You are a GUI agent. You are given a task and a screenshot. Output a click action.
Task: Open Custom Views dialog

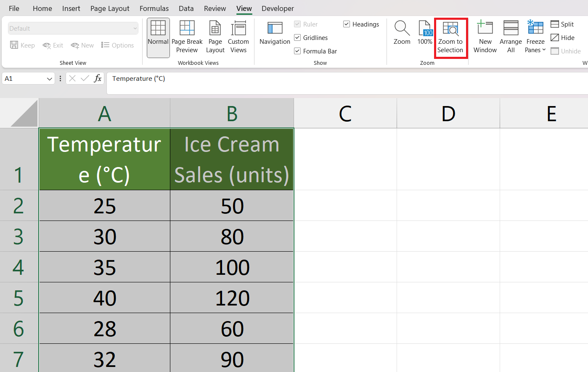click(238, 37)
